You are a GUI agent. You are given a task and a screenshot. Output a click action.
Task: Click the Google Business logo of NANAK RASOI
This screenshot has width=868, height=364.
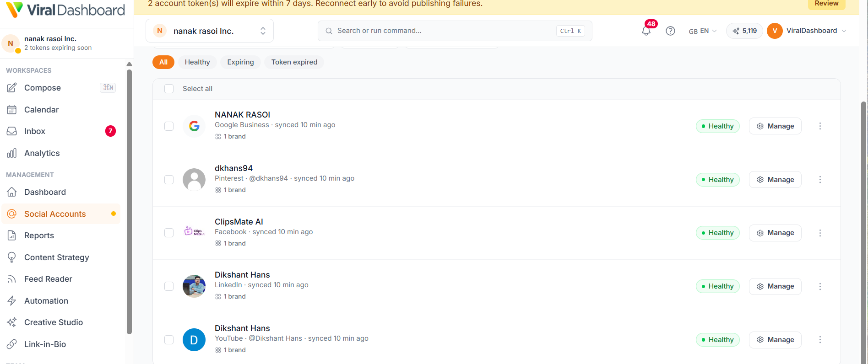coord(194,126)
